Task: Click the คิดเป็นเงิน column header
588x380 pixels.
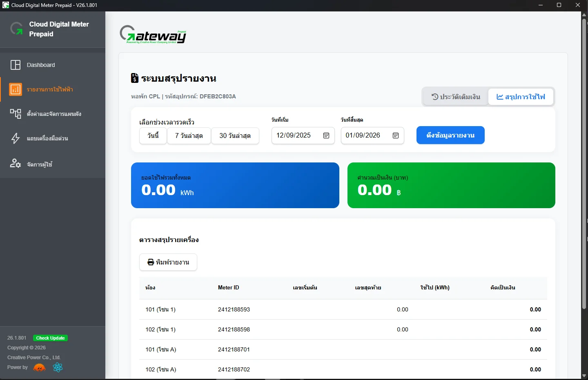Action: [x=503, y=287]
